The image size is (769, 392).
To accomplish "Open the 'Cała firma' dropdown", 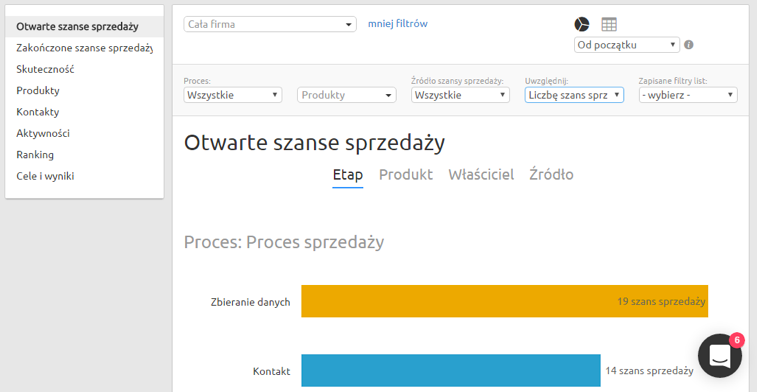I will coord(270,24).
